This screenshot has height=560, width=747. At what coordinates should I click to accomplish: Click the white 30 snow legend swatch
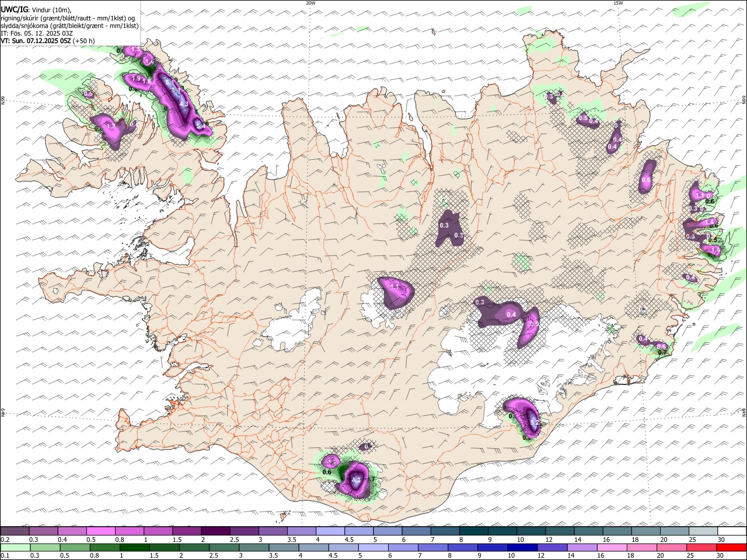[x=731, y=531]
